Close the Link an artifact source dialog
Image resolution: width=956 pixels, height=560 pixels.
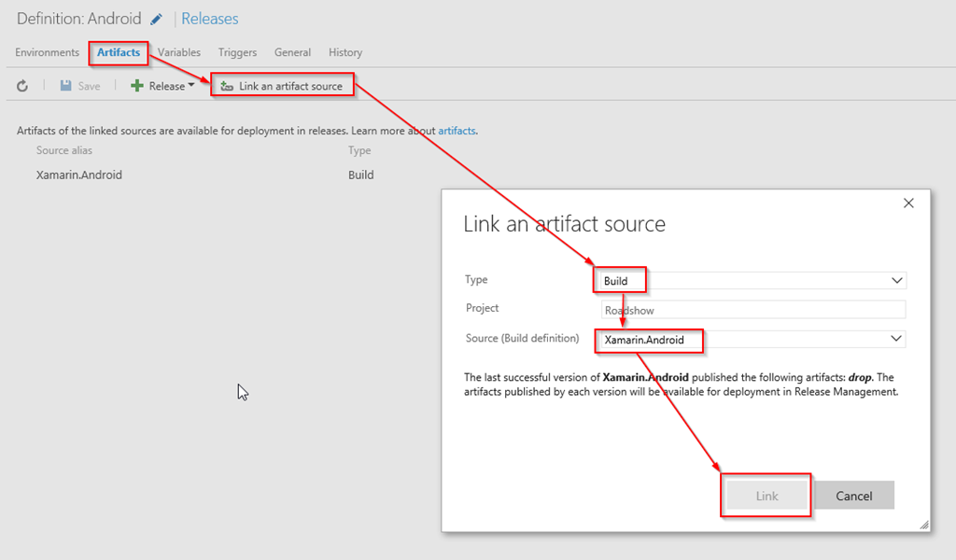pyautogui.click(x=909, y=203)
